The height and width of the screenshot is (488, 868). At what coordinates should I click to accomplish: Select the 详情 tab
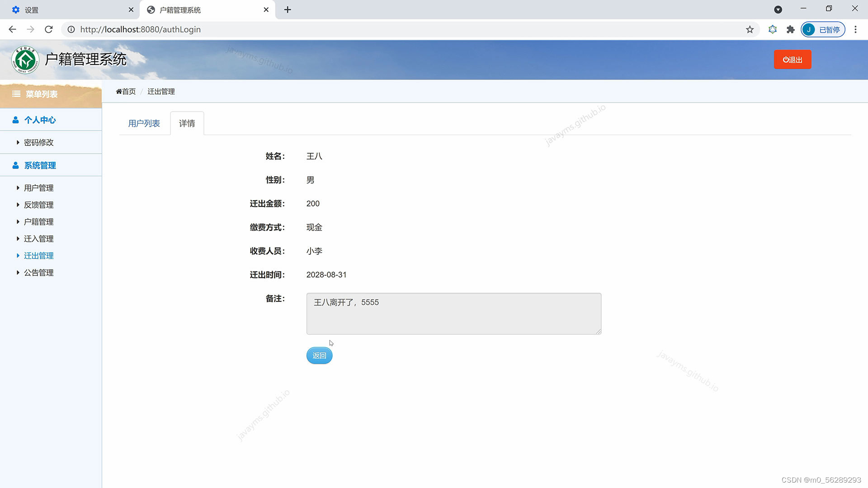pos(187,123)
